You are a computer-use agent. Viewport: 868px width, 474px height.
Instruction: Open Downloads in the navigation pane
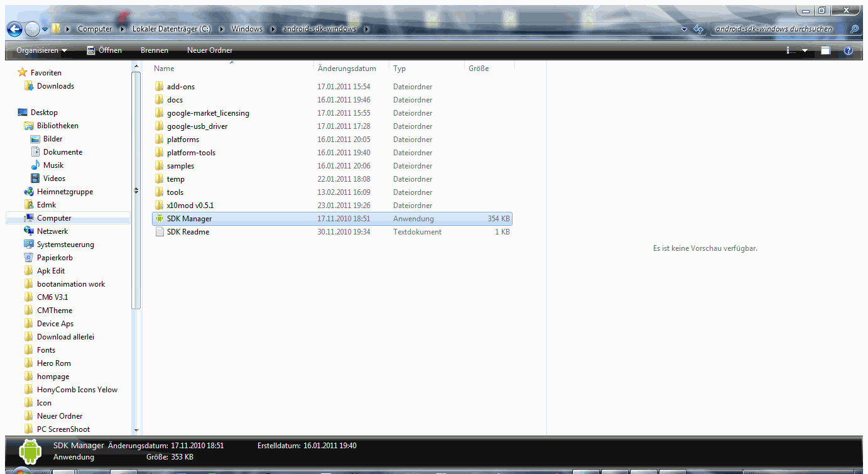(55, 86)
